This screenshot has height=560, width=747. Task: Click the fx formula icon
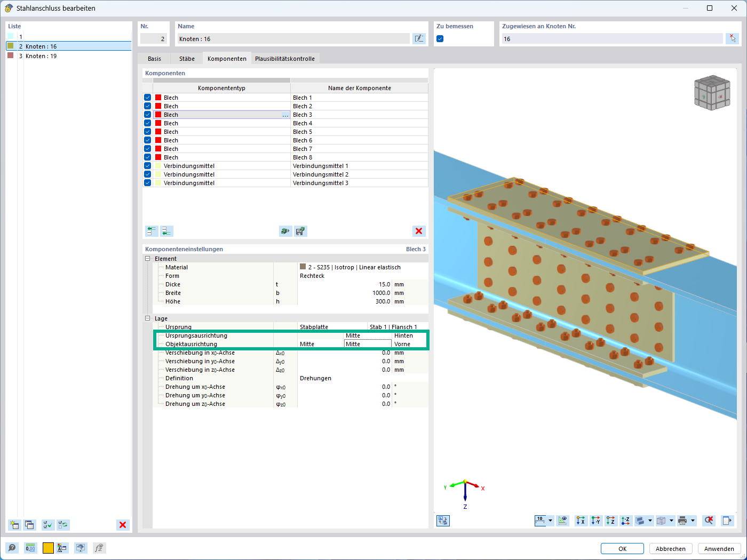pyautogui.click(x=99, y=548)
